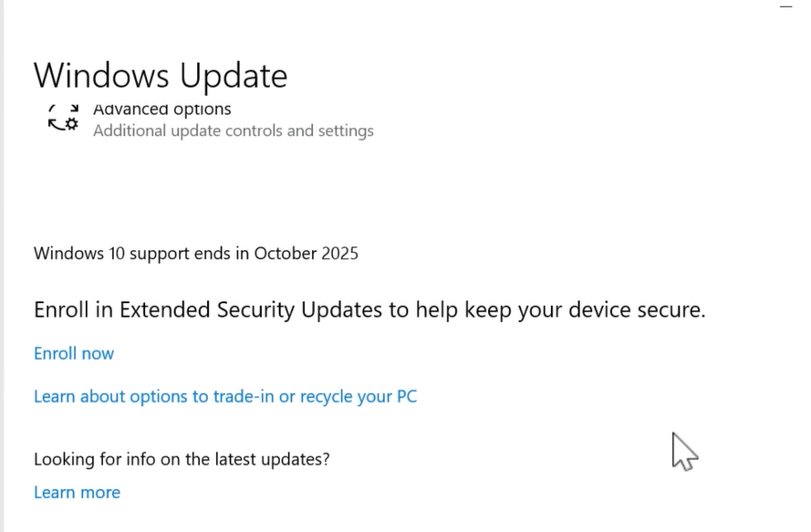Follow the Learn more link
This screenshot has width=811, height=532.
click(x=77, y=492)
